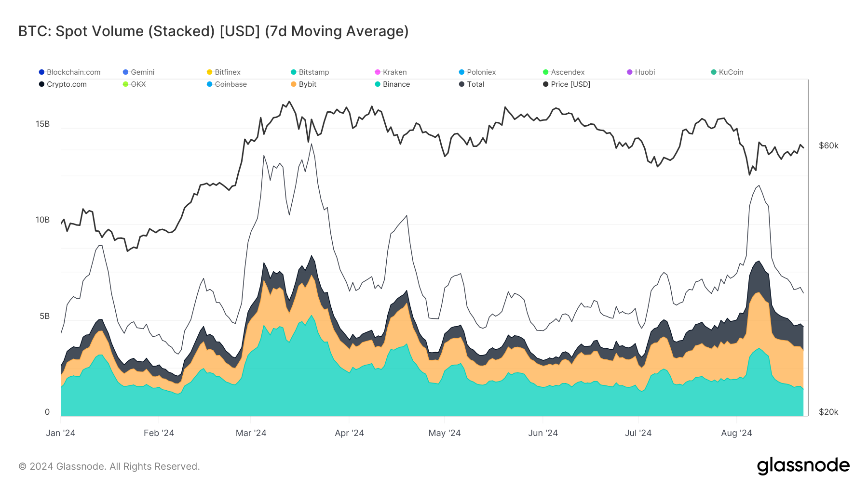Select the Jul '24 axis label
This screenshot has height=488, width=868.
638,433
